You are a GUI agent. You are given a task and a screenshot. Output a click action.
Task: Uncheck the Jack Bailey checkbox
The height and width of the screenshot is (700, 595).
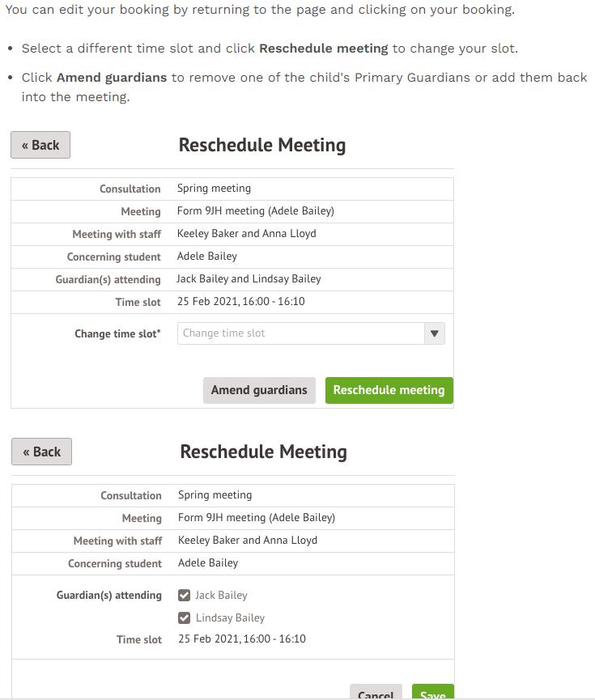pyautogui.click(x=185, y=596)
